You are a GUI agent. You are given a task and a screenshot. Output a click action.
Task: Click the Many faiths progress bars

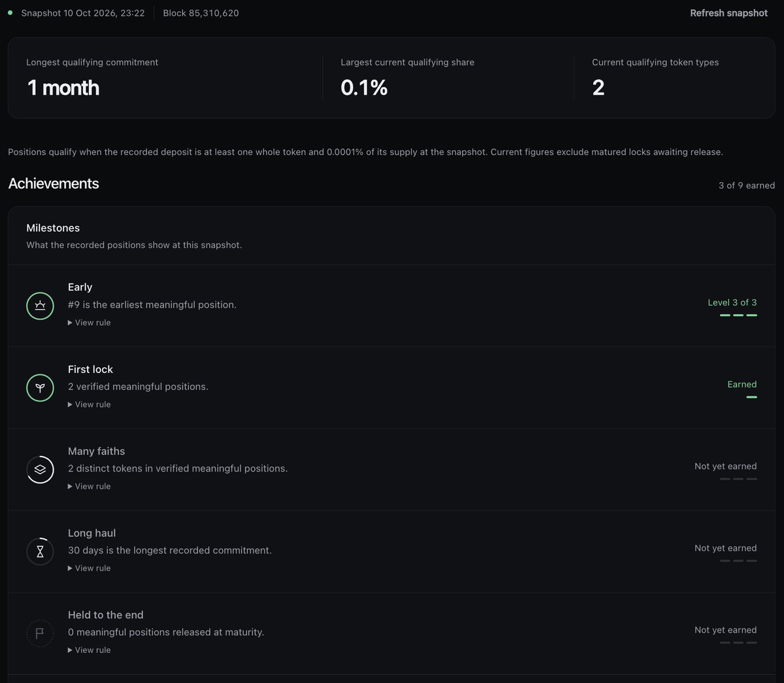pyautogui.click(x=738, y=479)
